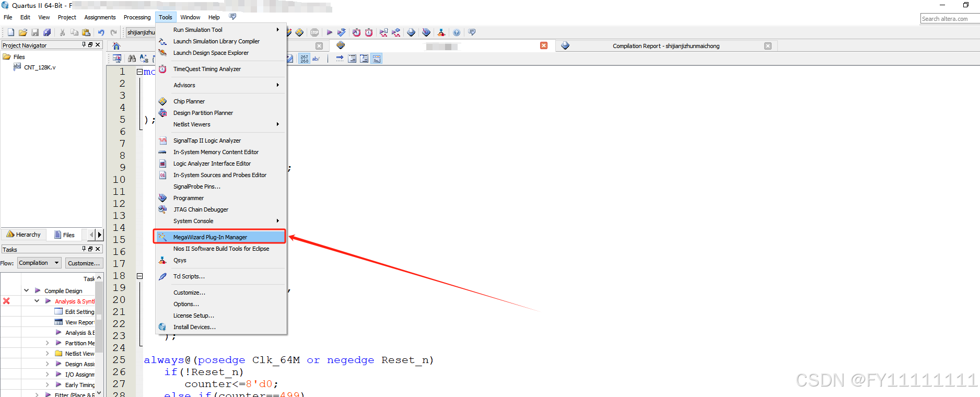Open the Assignments menu
Image resolution: width=980 pixels, height=397 pixels.
(100, 17)
